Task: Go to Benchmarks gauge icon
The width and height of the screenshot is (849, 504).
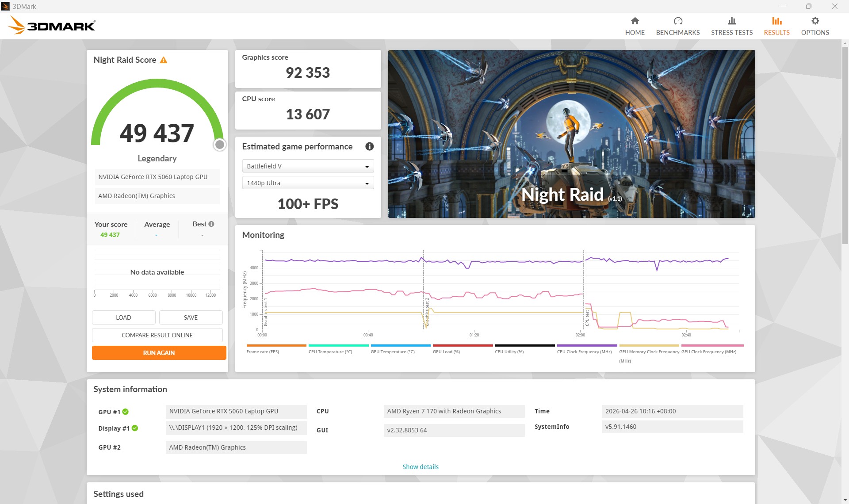Action: 678,21
